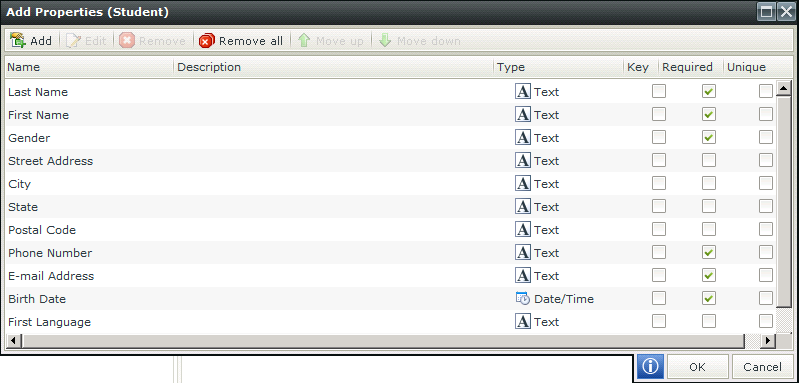Tick the Unique checkbox for E-mail Address
Screen dimensions: 799x383
pyautogui.click(x=766, y=276)
